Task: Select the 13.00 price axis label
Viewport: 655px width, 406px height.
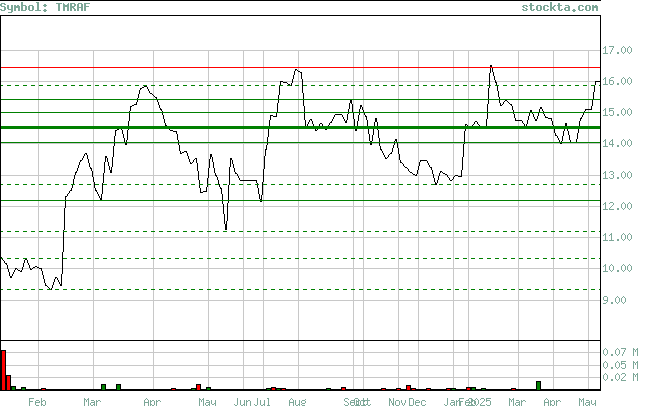Action: 617,175
